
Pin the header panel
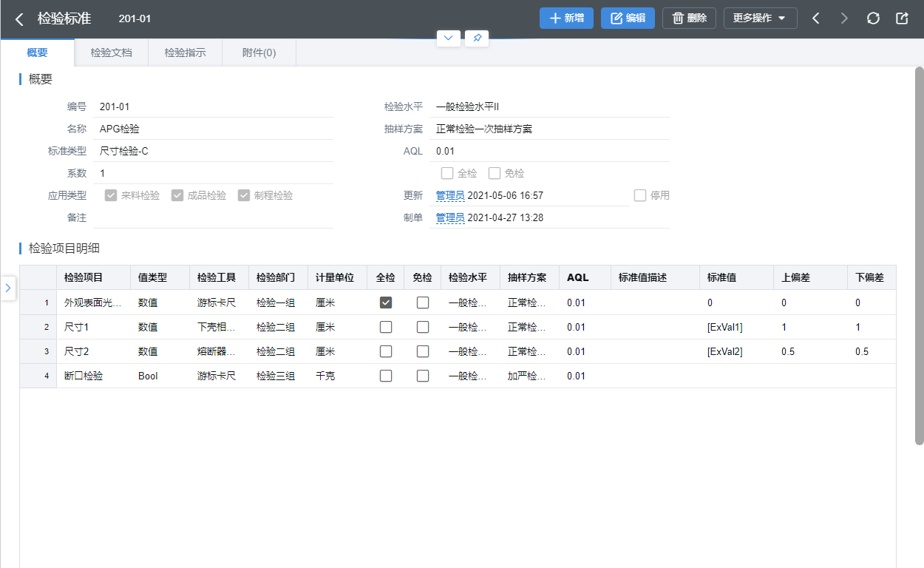point(477,38)
